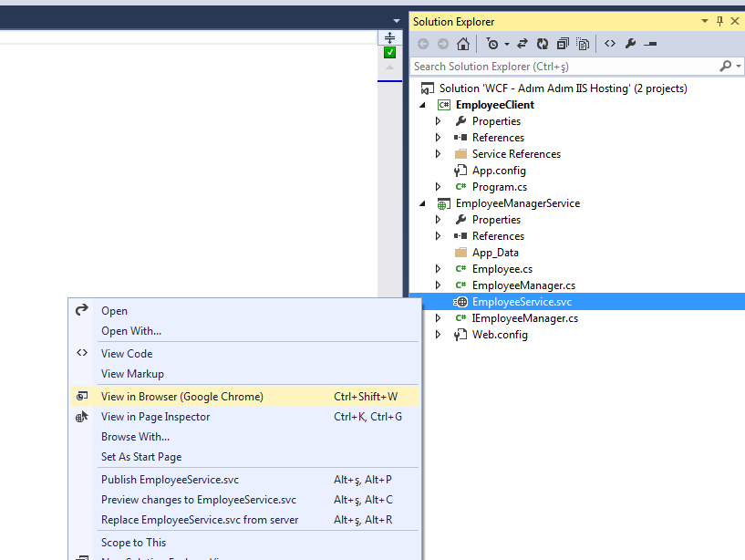
Task: Click the Preview Selected Items icon
Action: coord(650,44)
